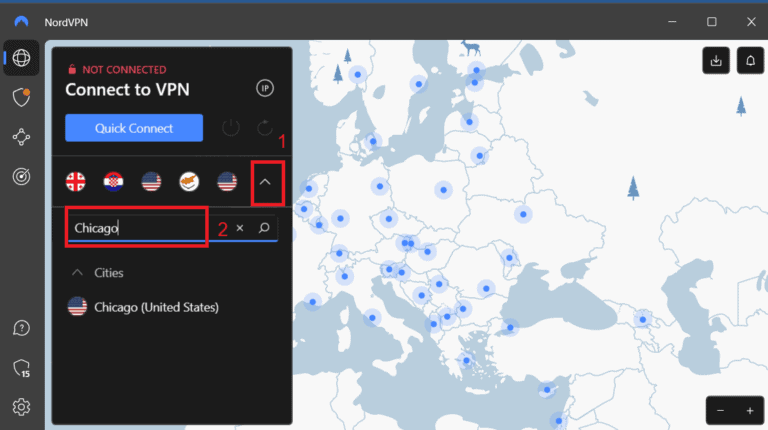Open the help question mark icon
Image resolution: width=768 pixels, height=430 pixels.
[x=21, y=328]
